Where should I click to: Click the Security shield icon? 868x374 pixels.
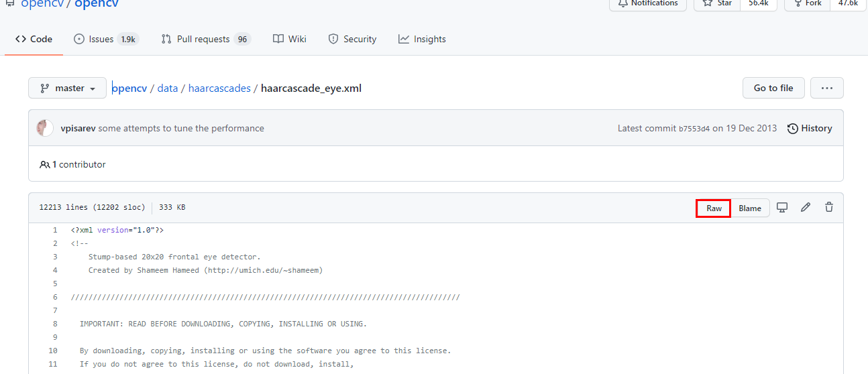333,39
